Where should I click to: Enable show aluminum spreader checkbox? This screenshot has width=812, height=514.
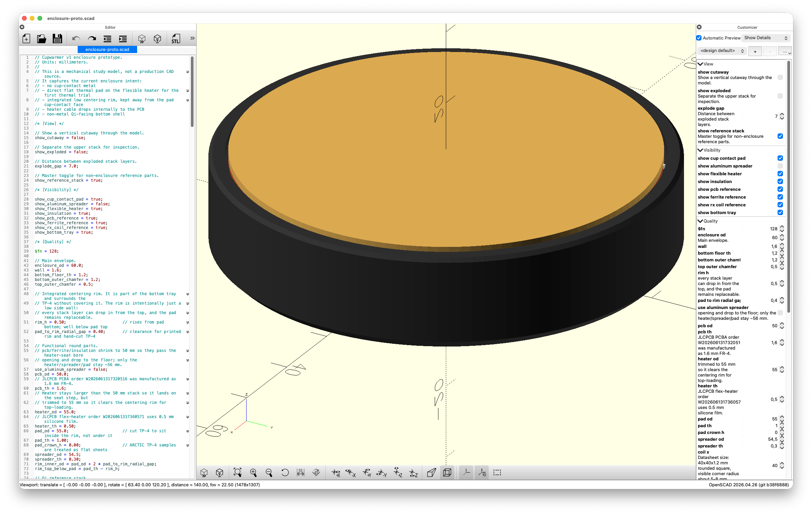click(x=780, y=166)
